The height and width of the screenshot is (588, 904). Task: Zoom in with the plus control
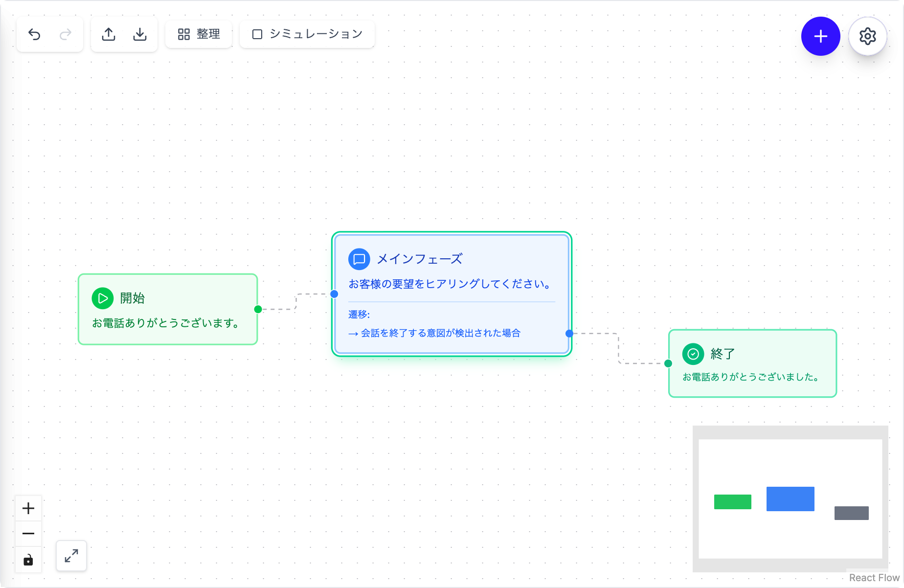coord(28,508)
